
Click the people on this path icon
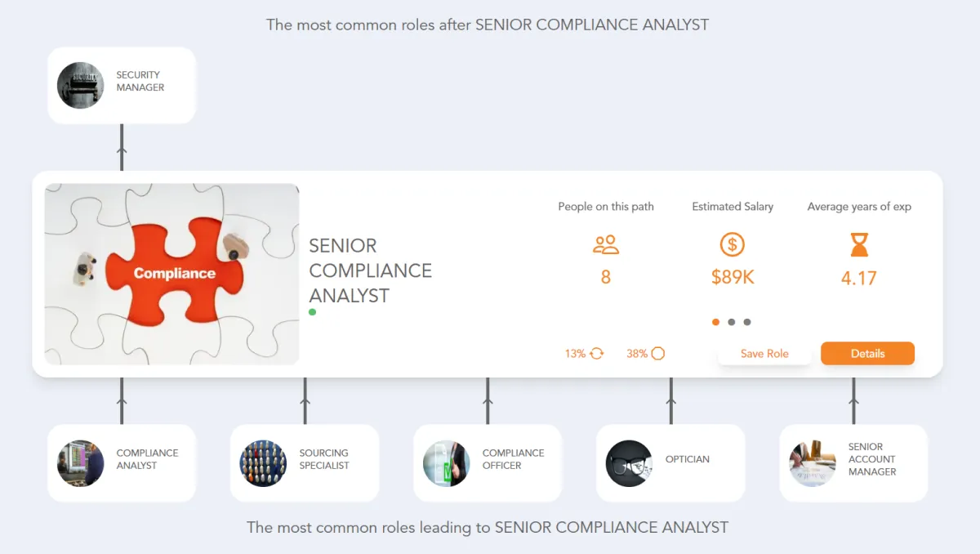click(x=606, y=244)
